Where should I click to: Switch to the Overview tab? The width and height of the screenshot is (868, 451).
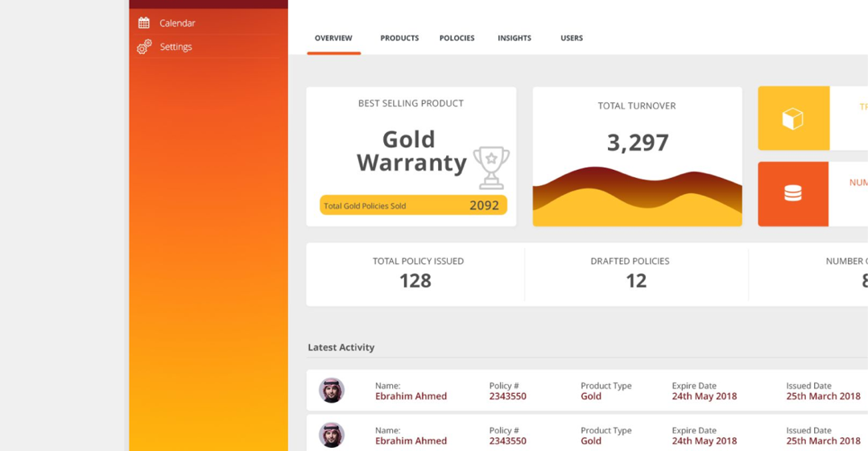coord(333,38)
